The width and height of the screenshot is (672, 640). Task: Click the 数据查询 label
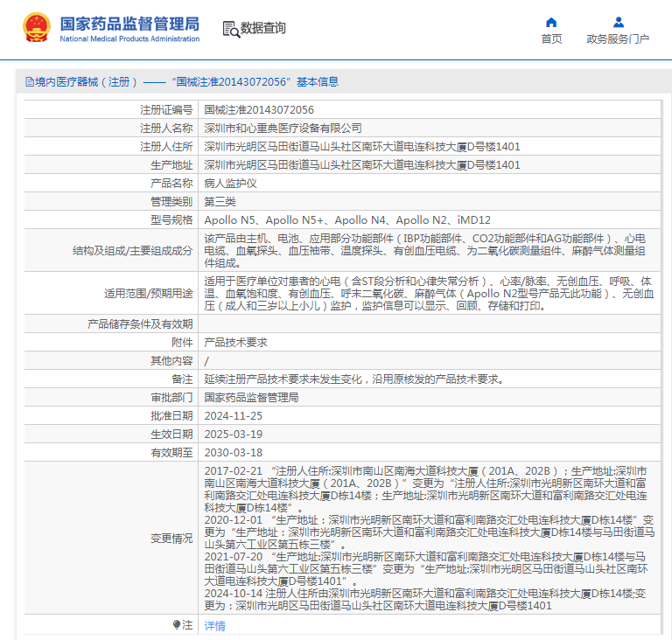coord(262,28)
